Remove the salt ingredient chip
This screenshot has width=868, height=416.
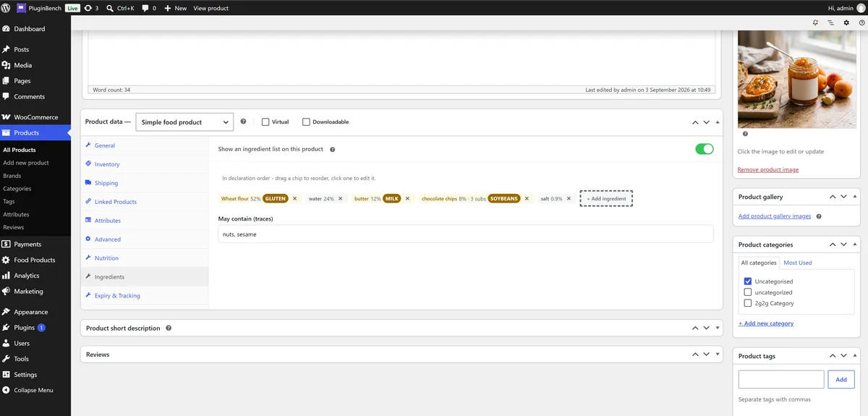click(569, 198)
